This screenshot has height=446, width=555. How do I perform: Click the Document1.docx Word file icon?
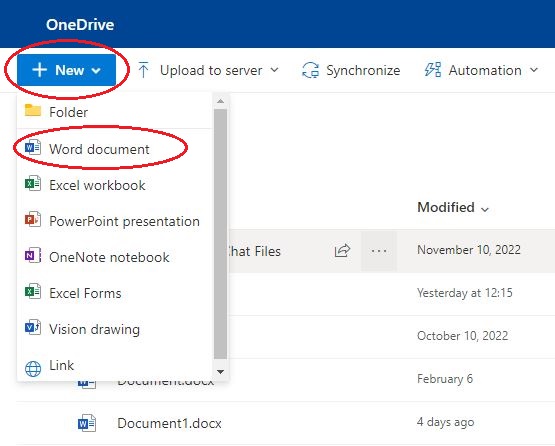(87, 423)
